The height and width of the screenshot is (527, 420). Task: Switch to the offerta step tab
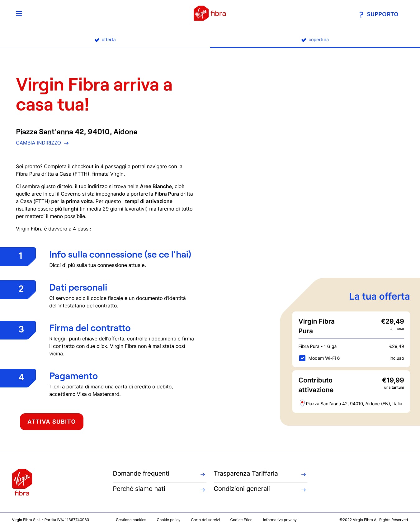[x=105, y=40]
